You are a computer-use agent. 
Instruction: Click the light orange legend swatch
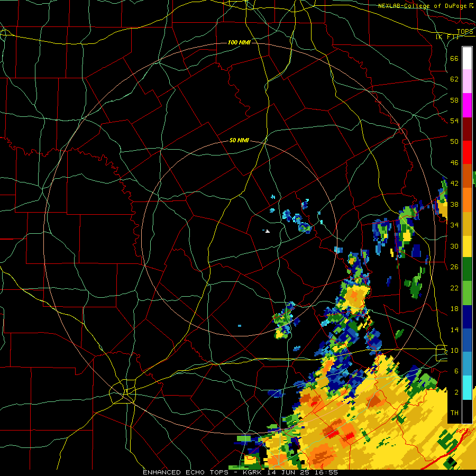[x=467, y=200]
